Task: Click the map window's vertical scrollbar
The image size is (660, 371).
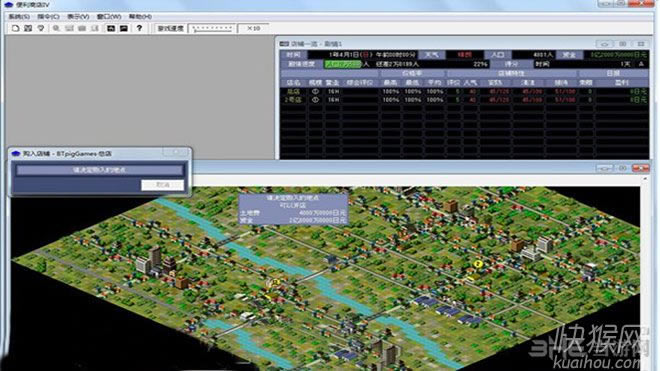Action: (645, 274)
